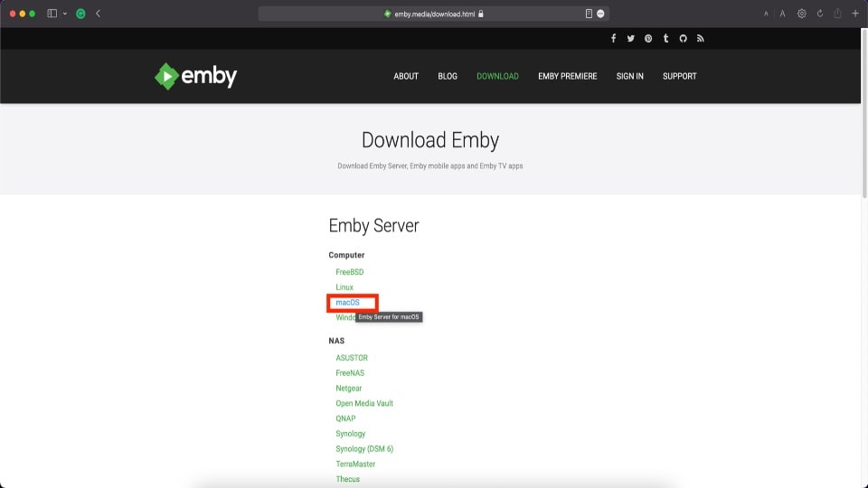This screenshot has height=488, width=868.
Task: Open a new tab with plus
Action: pos(855,14)
